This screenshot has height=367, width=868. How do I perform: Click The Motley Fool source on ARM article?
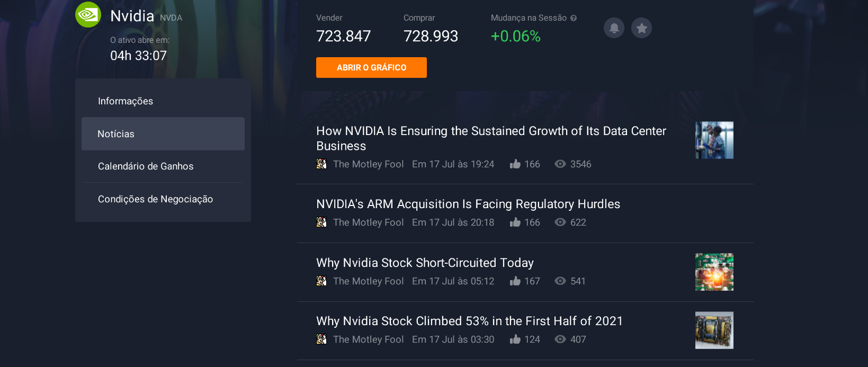(368, 222)
